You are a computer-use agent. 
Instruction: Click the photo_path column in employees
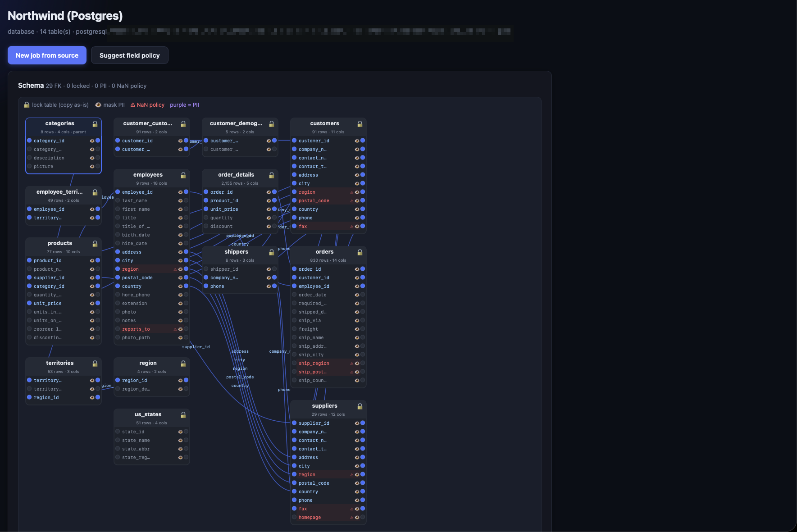coord(152,338)
